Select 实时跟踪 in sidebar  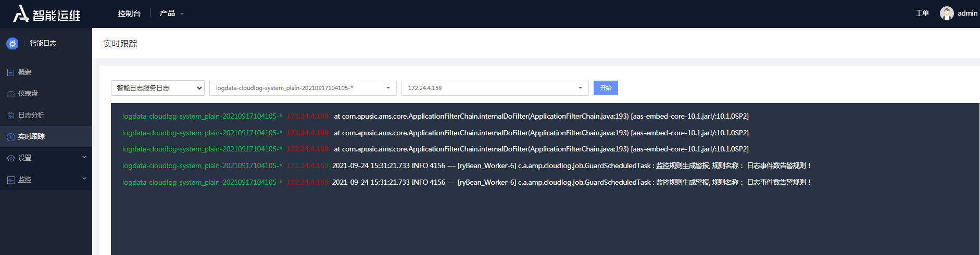46,136
